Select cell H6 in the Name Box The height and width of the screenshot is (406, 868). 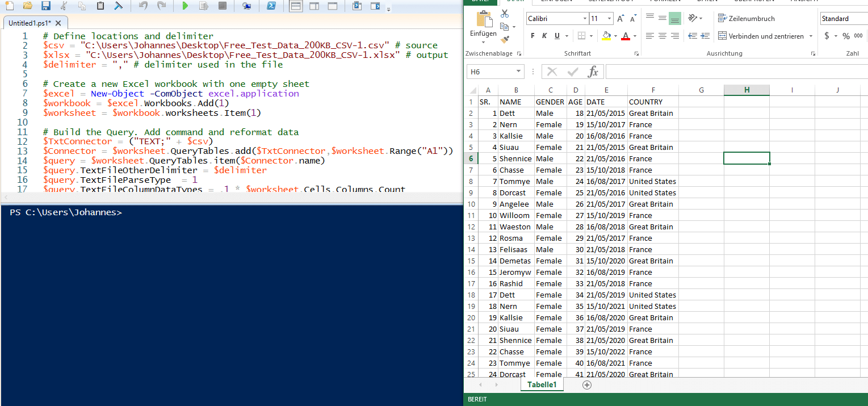[x=491, y=72]
